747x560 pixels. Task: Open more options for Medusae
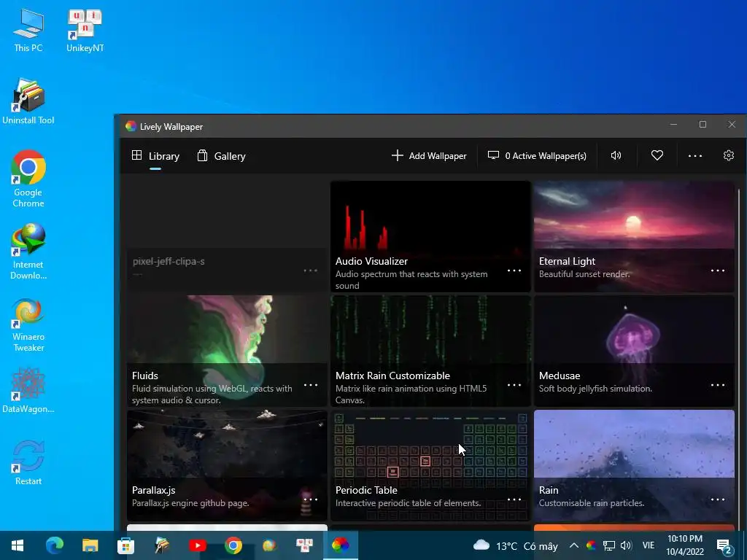pyautogui.click(x=718, y=385)
